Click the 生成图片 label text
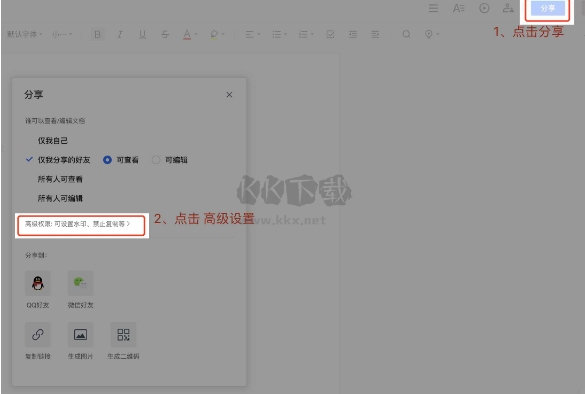Image resolution: width=585 pixels, height=394 pixels. point(80,356)
